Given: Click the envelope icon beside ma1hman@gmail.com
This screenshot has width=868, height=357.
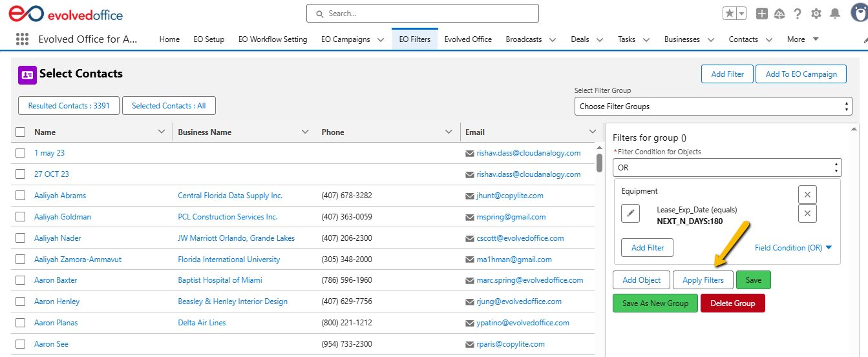Looking at the screenshot, I should pos(470,260).
